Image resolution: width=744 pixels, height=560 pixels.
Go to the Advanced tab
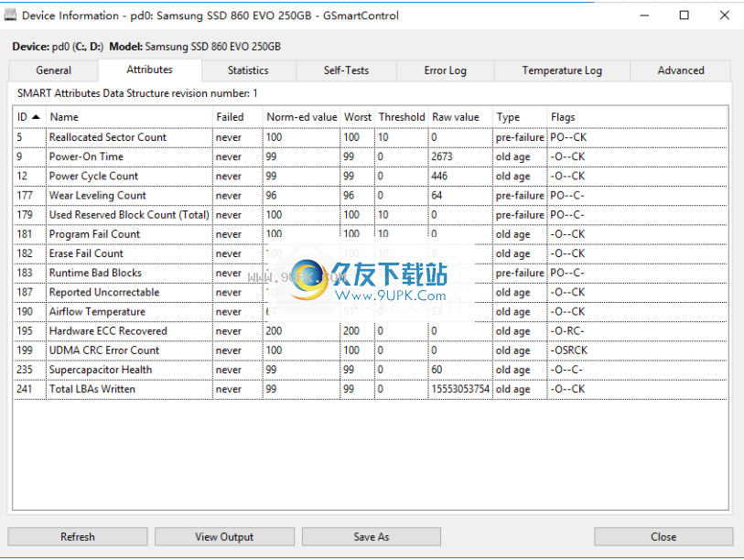681,70
